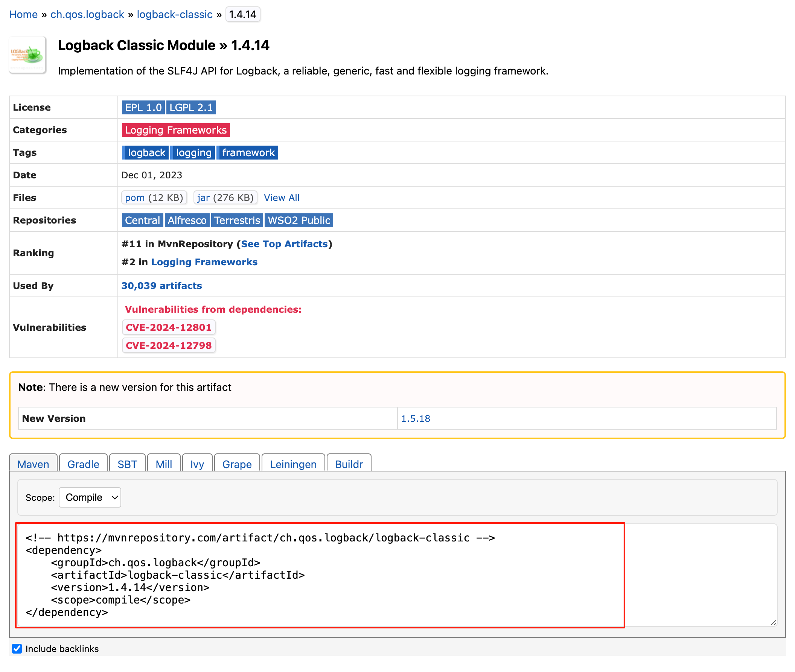This screenshot has width=795, height=672.
Task: Select the SBT tab
Action: tap(127, 464)
